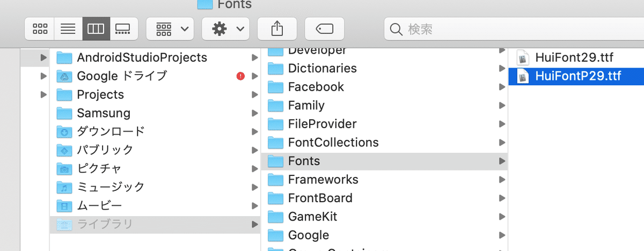Expand arrow next to Samsung folder
Image resolution: width=644 pixels, height=251 pixels.
(x=254, y=113)
